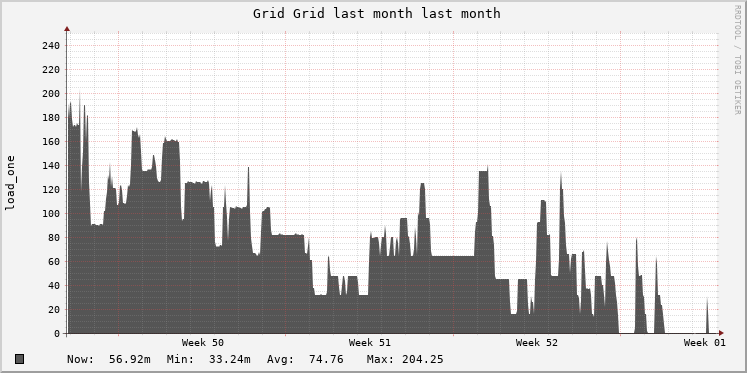Click the red arrow atop the y-axis
The width and height of the screenshot is (747, 373).
coord(67,29)
